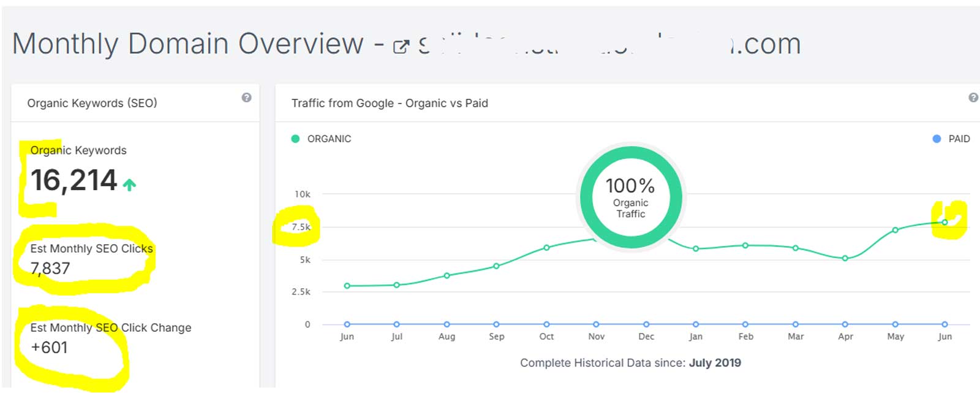Open help icon in Organic Keywords (SEO) panel
The height and width of the screenshot is (398, 980).
[246, 98]
